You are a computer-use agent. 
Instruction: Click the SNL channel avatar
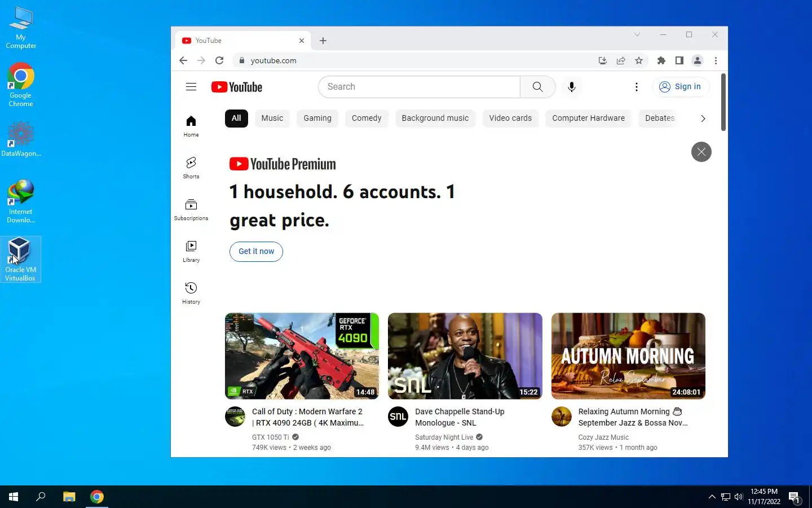tap(398, 417)
